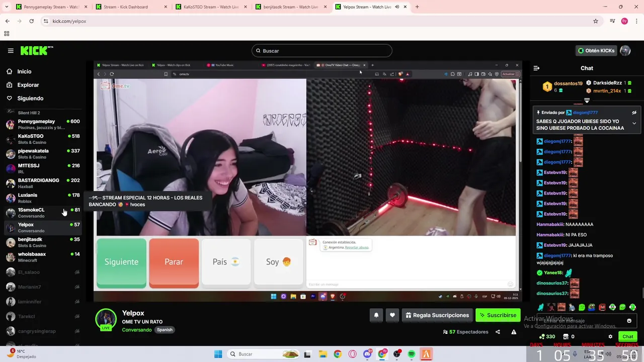
Task: Open BASTARDIGANGG channel in sidebar
Action: [43, 183]
